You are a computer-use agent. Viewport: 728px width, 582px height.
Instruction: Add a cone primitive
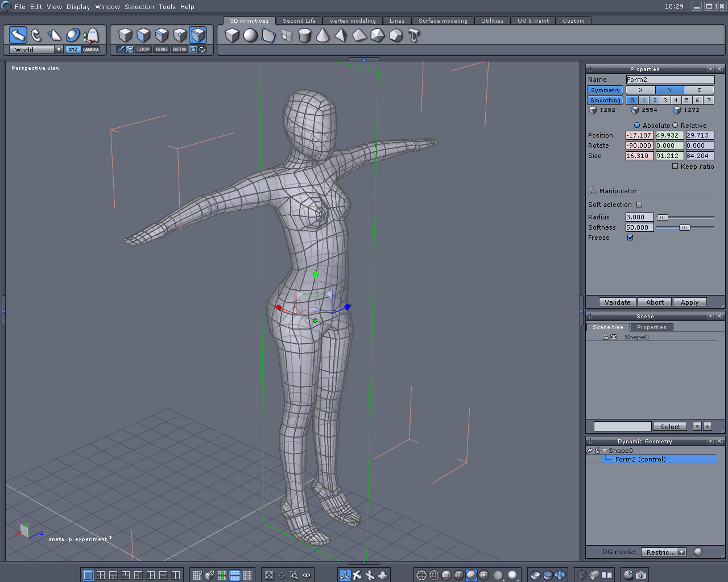(x=322, y=35)
